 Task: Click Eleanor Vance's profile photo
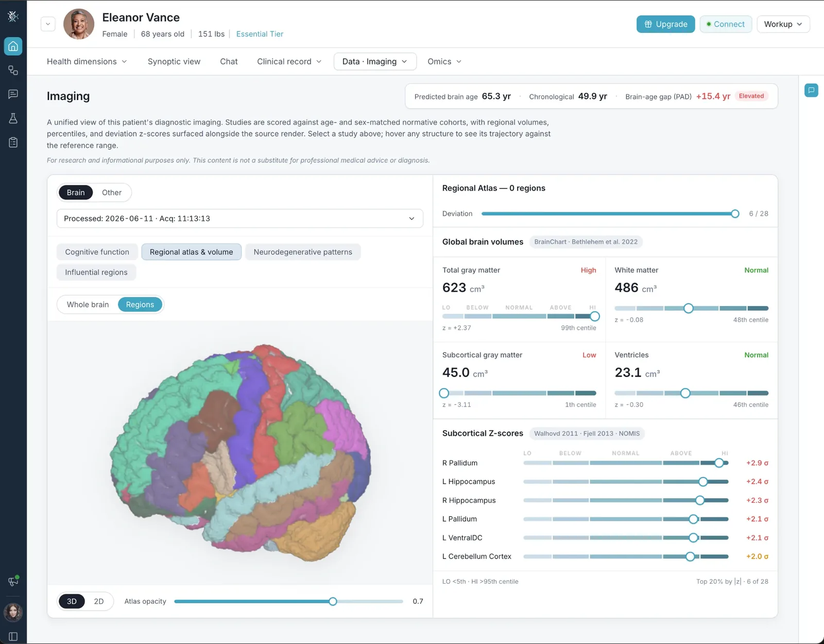(x=79, y=24)
